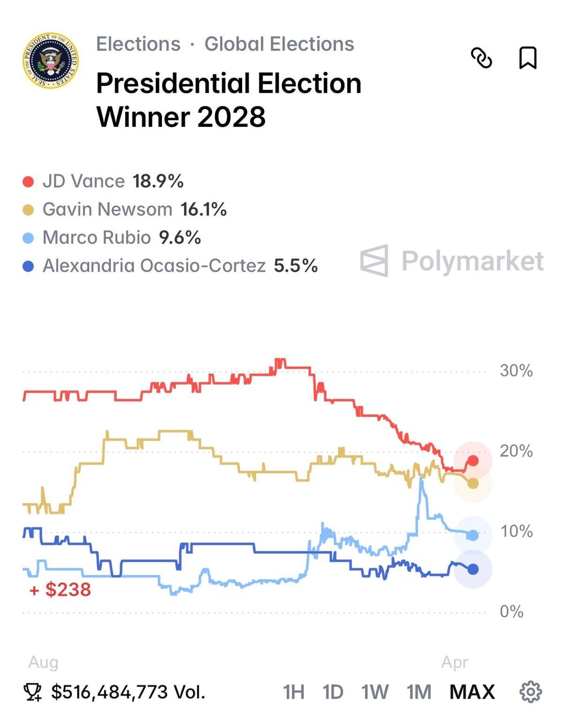
Task: Tap Marco Rubio light-blue chart endpoint
Action: [473, 535]
